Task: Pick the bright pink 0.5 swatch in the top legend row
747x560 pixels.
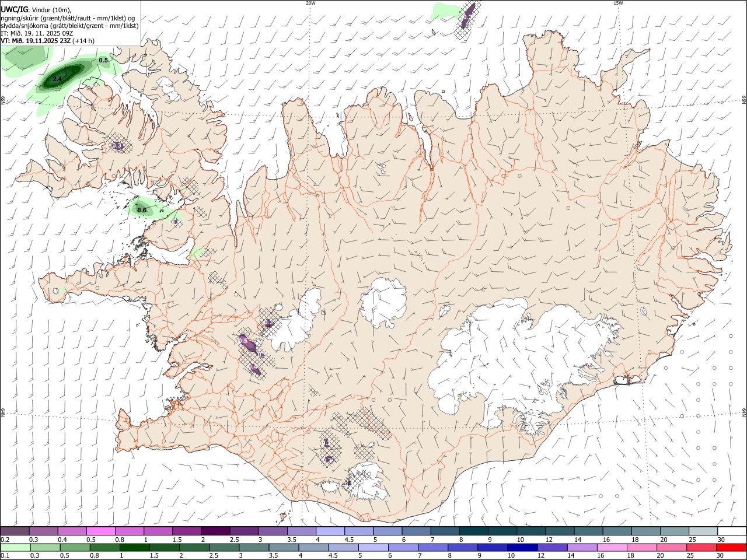Action: pyautogui.click(x=101, y=531)
